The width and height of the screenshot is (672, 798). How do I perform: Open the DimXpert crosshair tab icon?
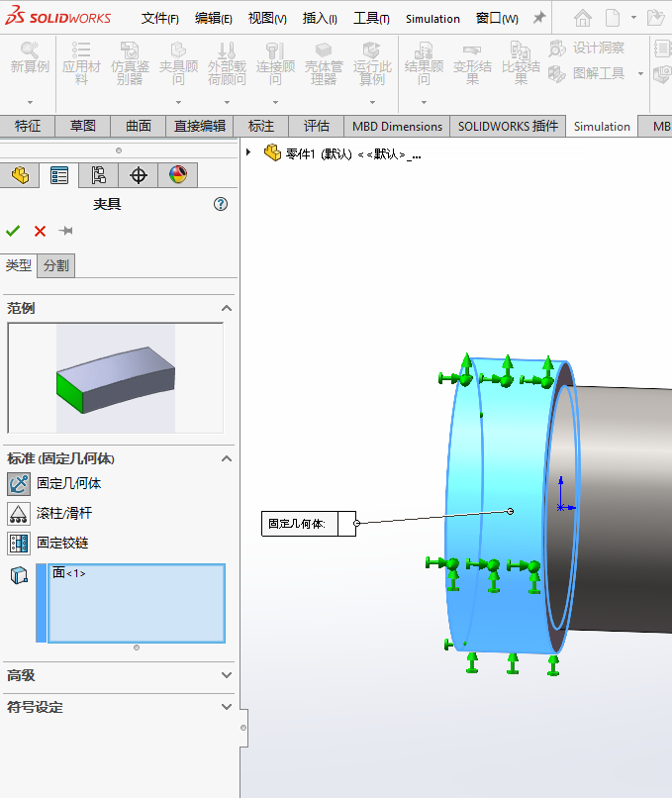pyautogui.click(x=139, y=175)
